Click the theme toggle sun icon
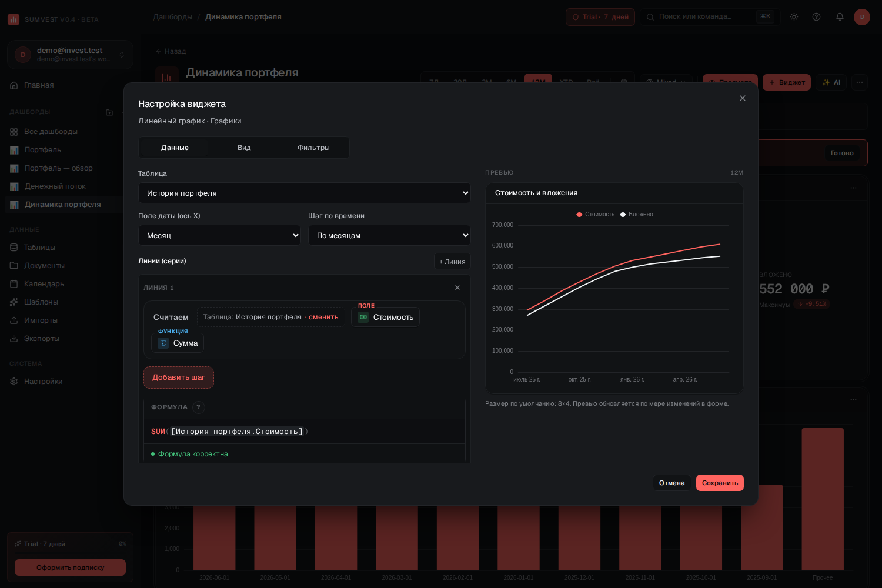Viewport: 882px width, 588px height. (x=794, y=16)
